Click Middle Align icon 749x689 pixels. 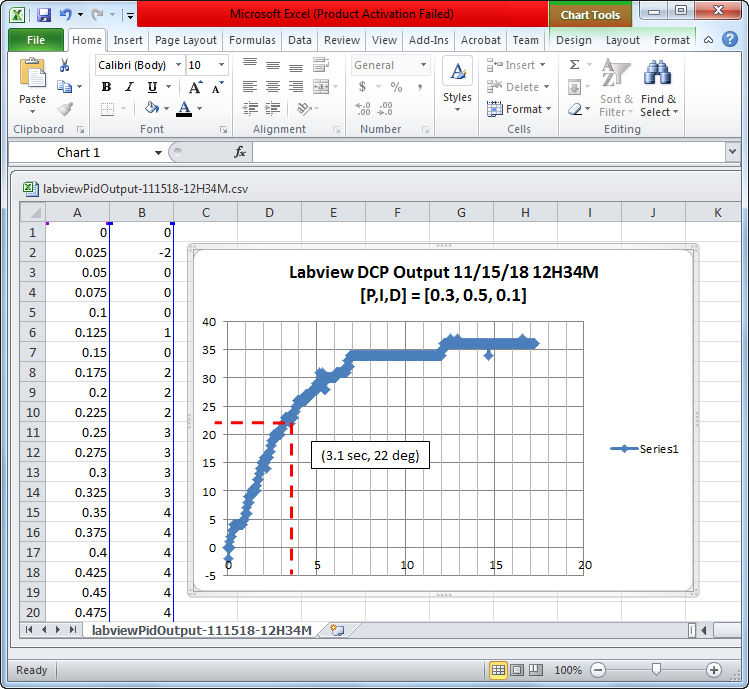273,65
